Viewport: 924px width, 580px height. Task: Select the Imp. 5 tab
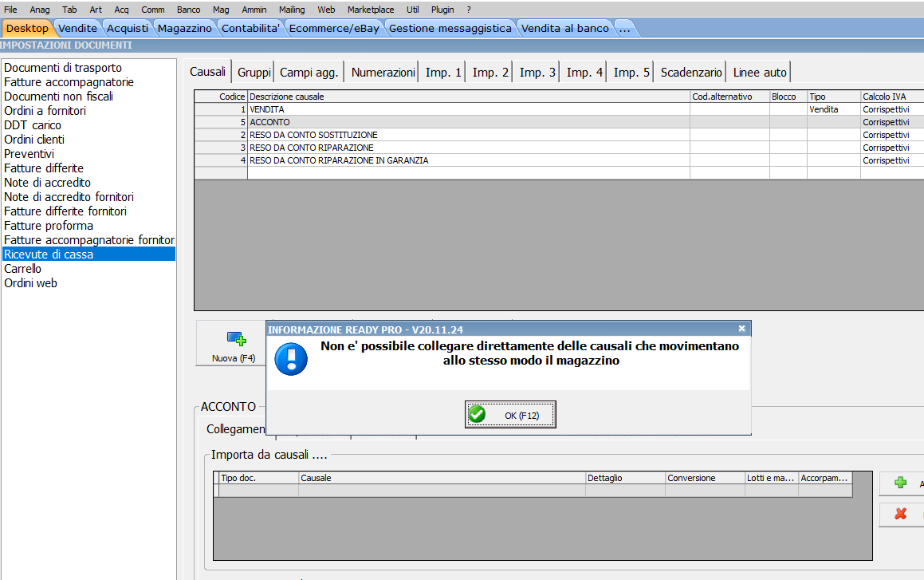[x=631, y=72]
